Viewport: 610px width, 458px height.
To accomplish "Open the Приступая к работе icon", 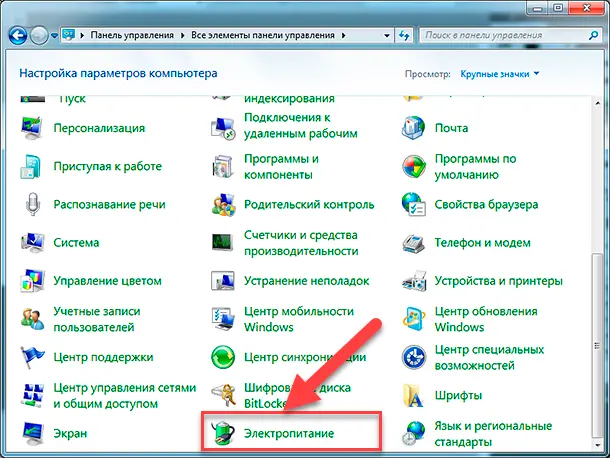I will coord(31,166).
